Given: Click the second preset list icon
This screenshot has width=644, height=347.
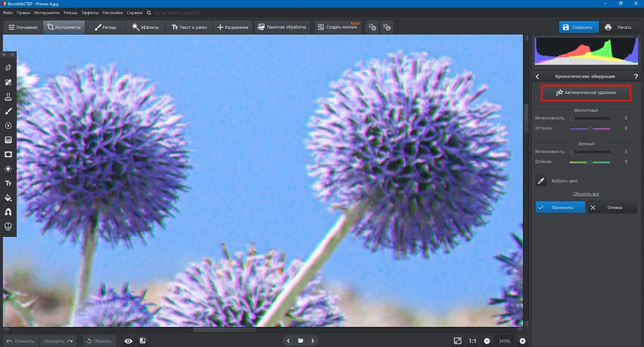Looking at the screenshot, I should pyautogui.click(x=386, y=27).
